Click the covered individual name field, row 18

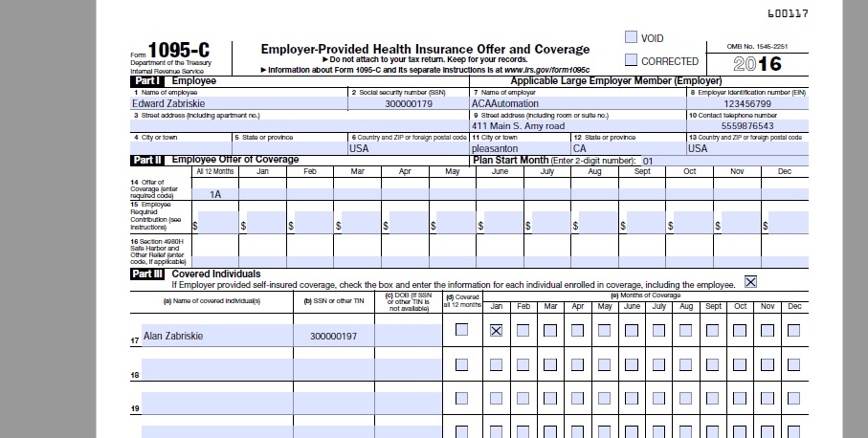click(217, 369)
